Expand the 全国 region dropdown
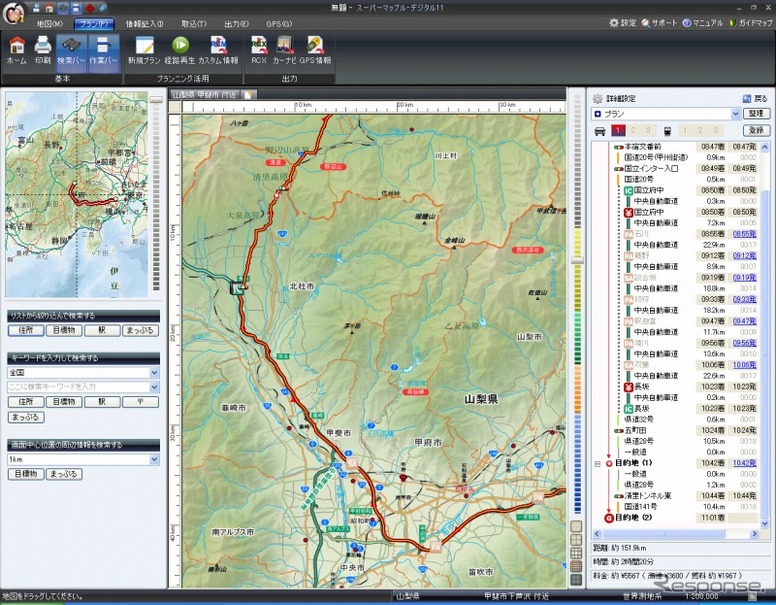This screenshot has height=605, width=776. click(x=154, y=372)
